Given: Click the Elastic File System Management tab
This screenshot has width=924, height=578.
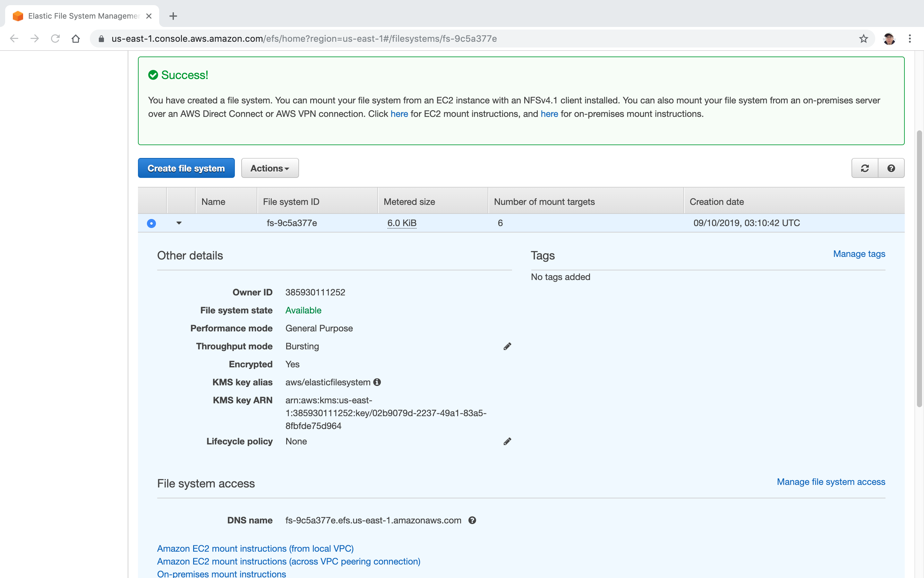Looking at the screenshot, I should pos(82,16).
